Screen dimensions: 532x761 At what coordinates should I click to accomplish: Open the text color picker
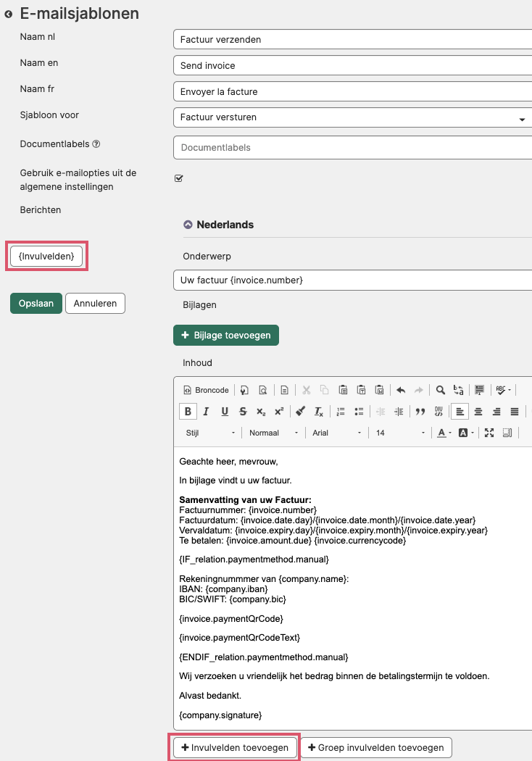pyautogui.click(x=444, y=433)
